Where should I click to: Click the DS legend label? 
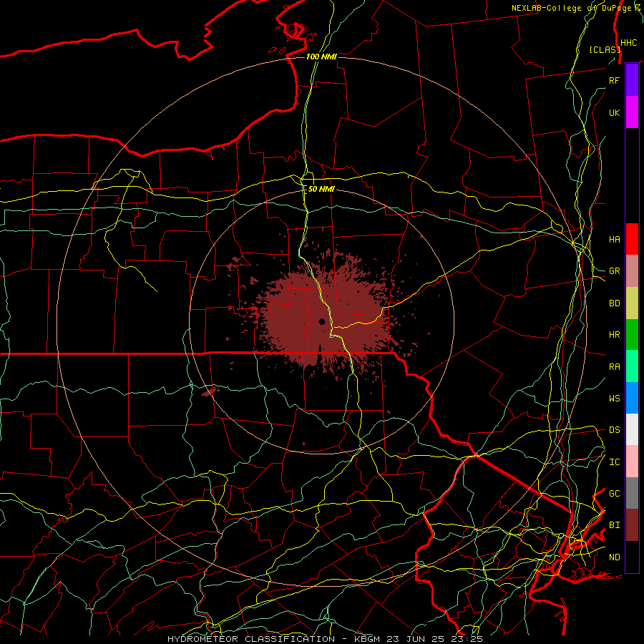coord(614,430)
